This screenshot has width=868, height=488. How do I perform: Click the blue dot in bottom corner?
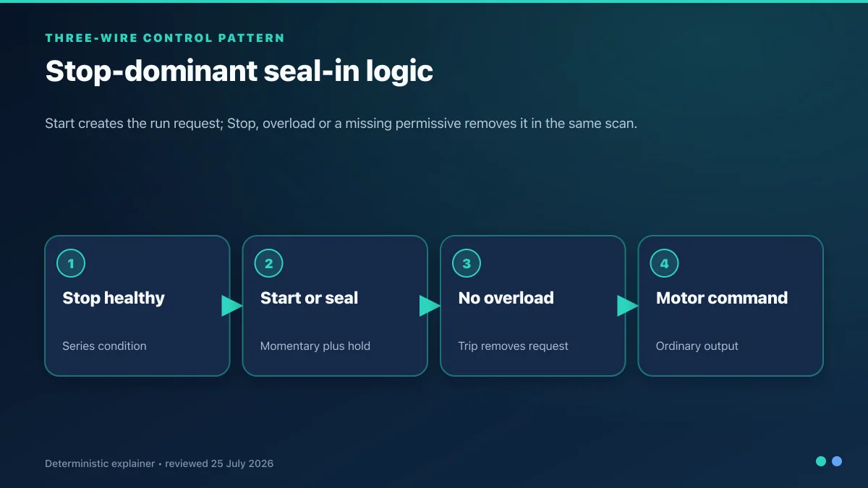[x=837, y=461]
